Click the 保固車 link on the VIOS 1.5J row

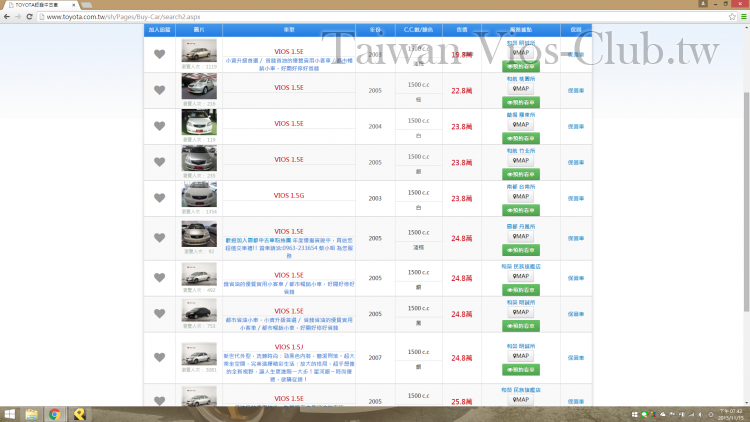click(x=576, y=358)
